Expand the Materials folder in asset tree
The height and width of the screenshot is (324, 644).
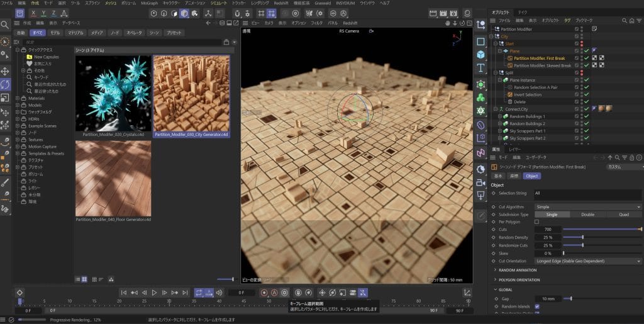click(x=18, y=99)
